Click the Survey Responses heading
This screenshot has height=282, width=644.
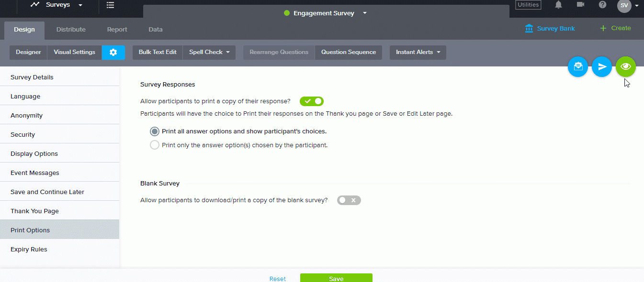(168, 84)
